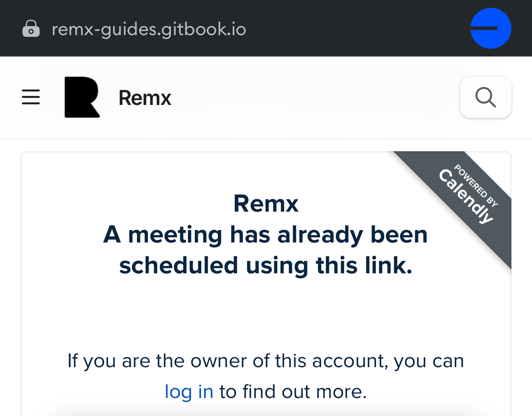Click "If you are the owner" sentence
The image size is (532, 416).
click(x=266, y=361)
